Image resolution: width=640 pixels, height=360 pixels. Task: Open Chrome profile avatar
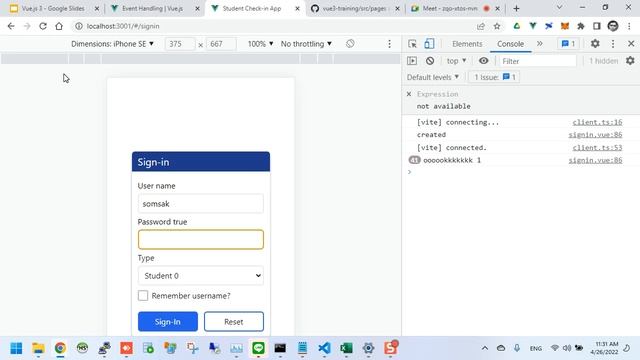[x=613, y=26]
